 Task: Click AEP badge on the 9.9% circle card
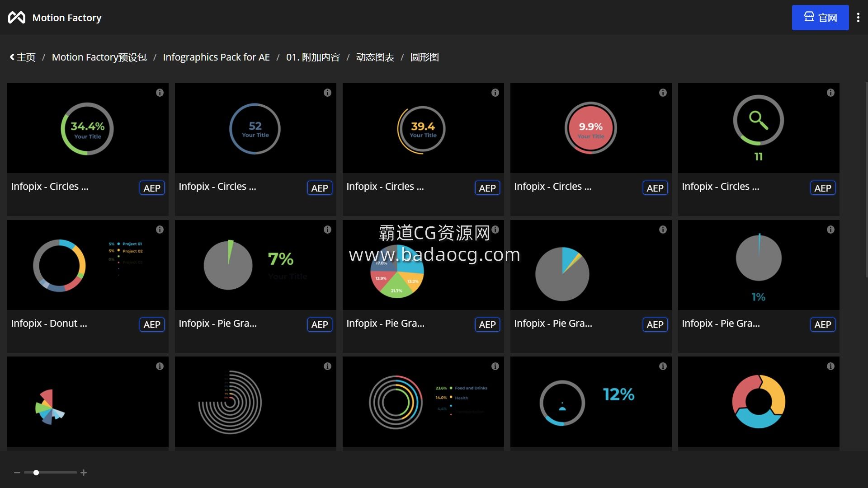655,188
